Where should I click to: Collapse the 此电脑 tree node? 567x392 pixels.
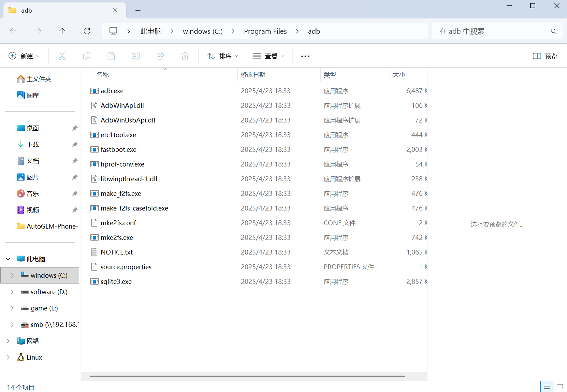(8, 259)
